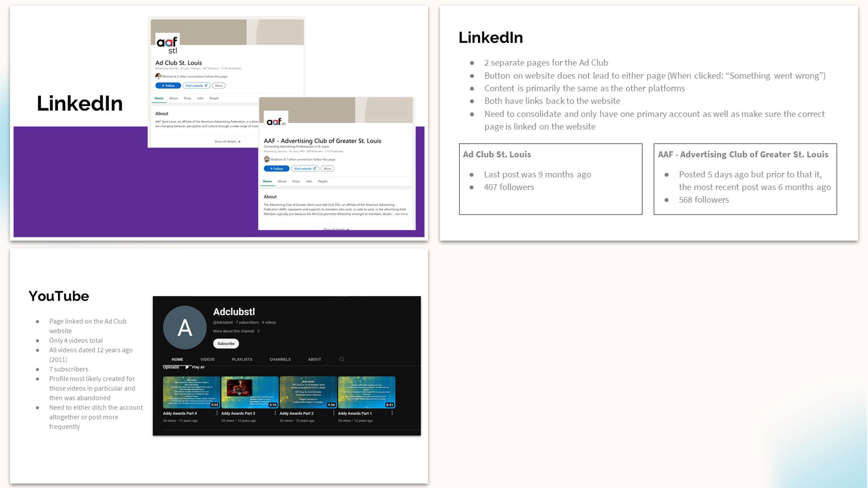This screenshot has width=868, height=488.
Task: Click 'Last post was 9 months ago' bullet
Action: 538,174
